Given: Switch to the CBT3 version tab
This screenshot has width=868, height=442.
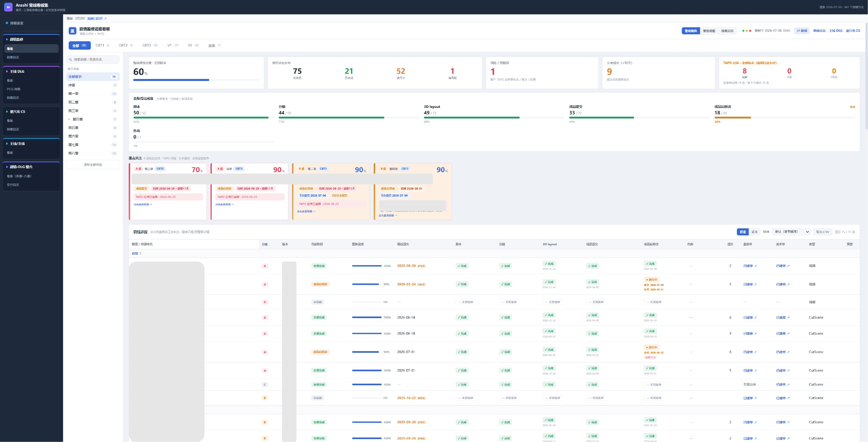Looking at the screenshot, I should pos(150,45).
